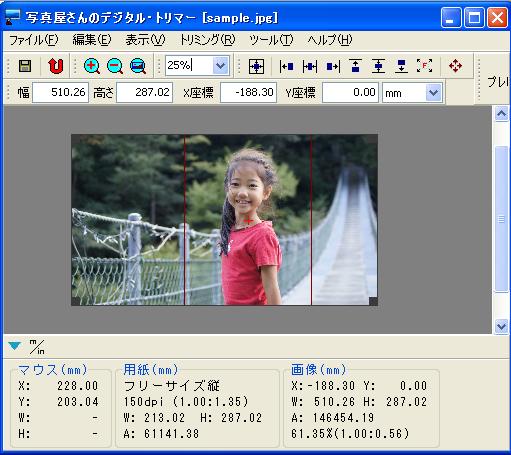Viewport: 511px width, 455px height.
Task: Align the image to the top edge
Action: (355, 66)
